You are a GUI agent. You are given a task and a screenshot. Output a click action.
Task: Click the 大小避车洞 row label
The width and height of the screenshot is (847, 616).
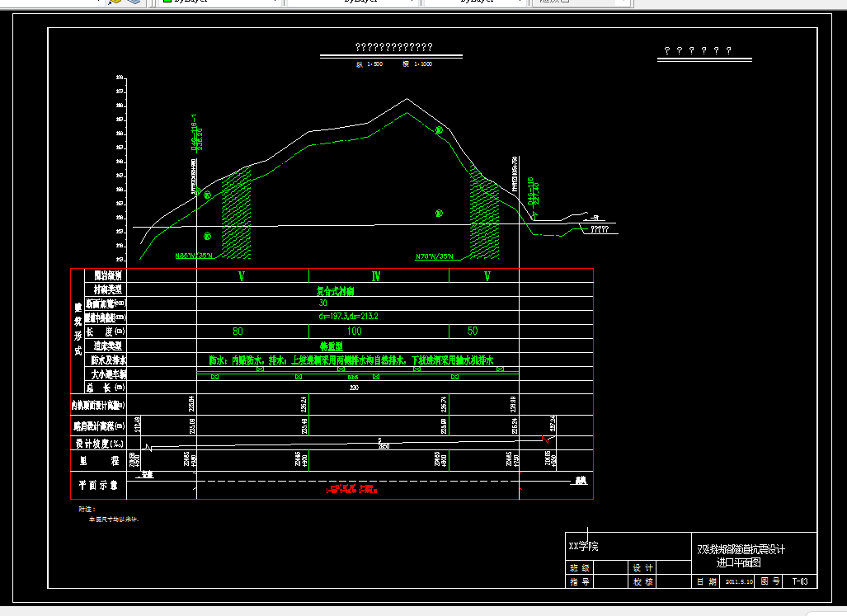tap(109, 374)
